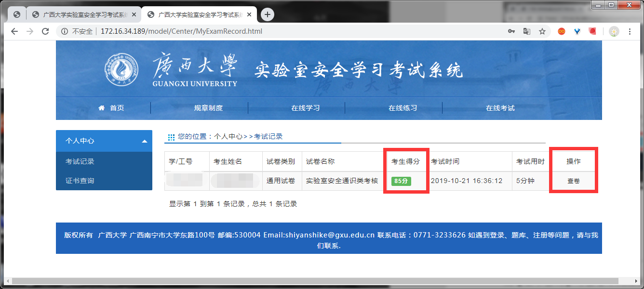Open the translate page icon
Screen dimensions: 644x289
(527, 31)
